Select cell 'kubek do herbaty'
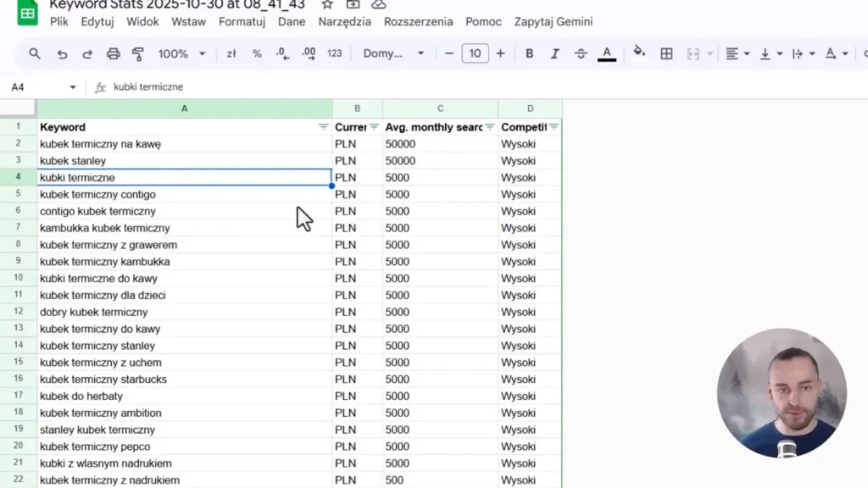 (x=184, y=396)
